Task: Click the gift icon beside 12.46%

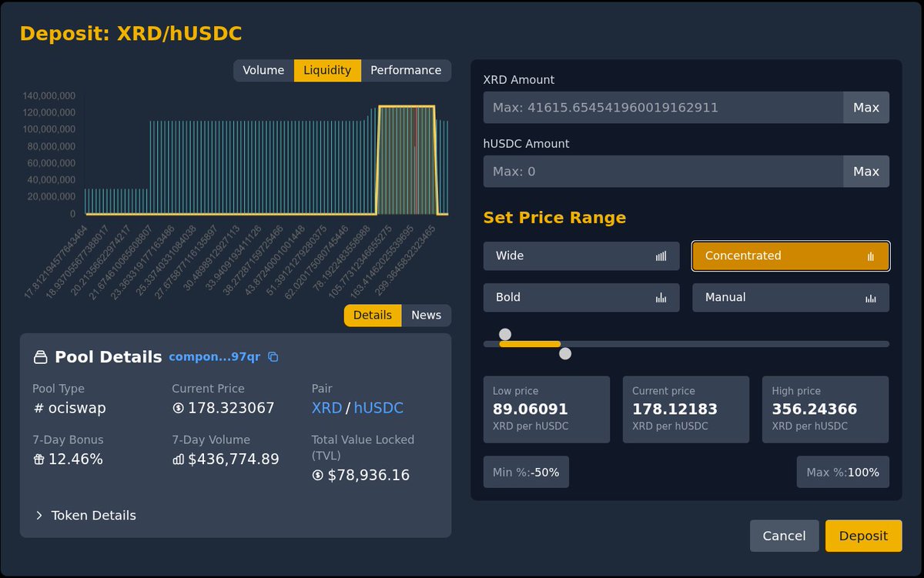Action: [38, 459]
